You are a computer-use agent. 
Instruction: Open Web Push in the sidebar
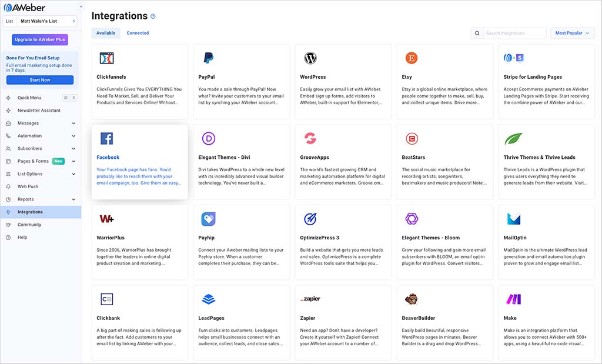pos(41,186)
